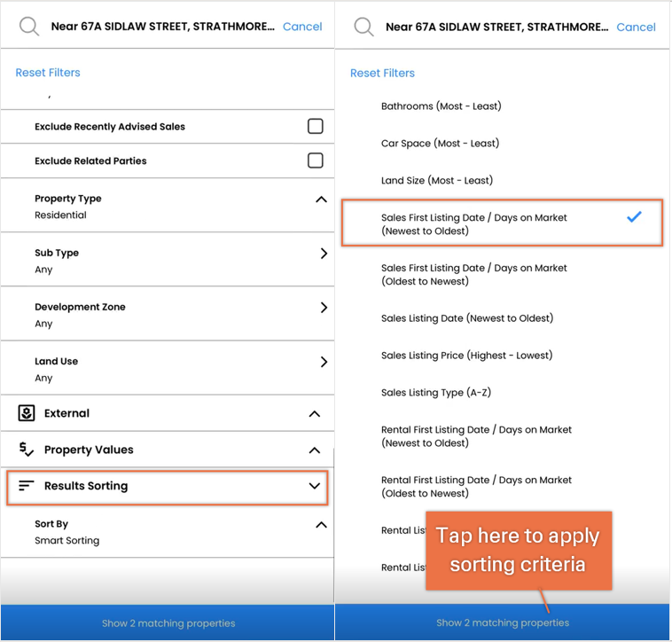This screenshot has width=672, height=642.
Task: Click the Land Use label
Action: coord(56,361)
